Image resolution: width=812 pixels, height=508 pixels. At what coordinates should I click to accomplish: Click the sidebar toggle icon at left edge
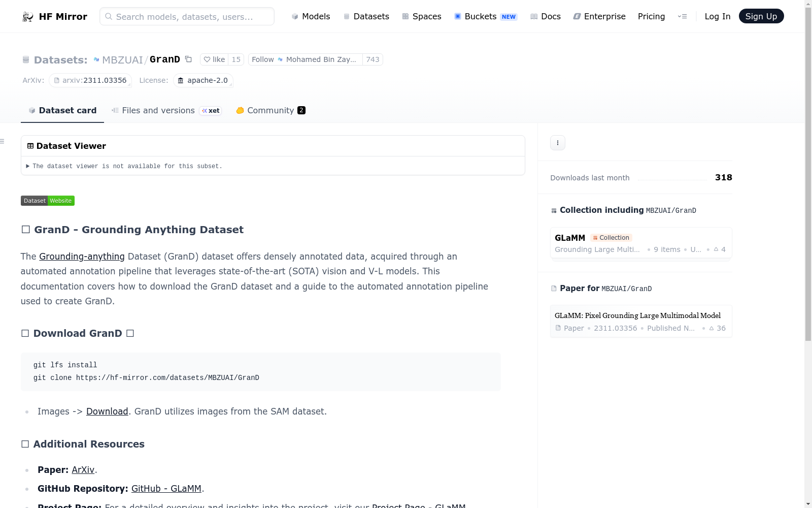coord(3,141)
